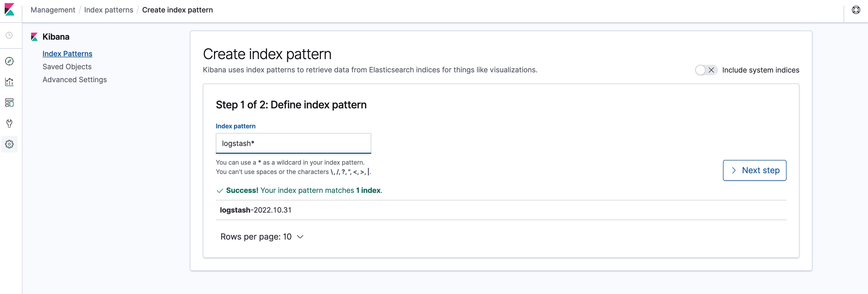
Task: Select Advanced Settings in the Kibana menu
Action: click(74, 80)
